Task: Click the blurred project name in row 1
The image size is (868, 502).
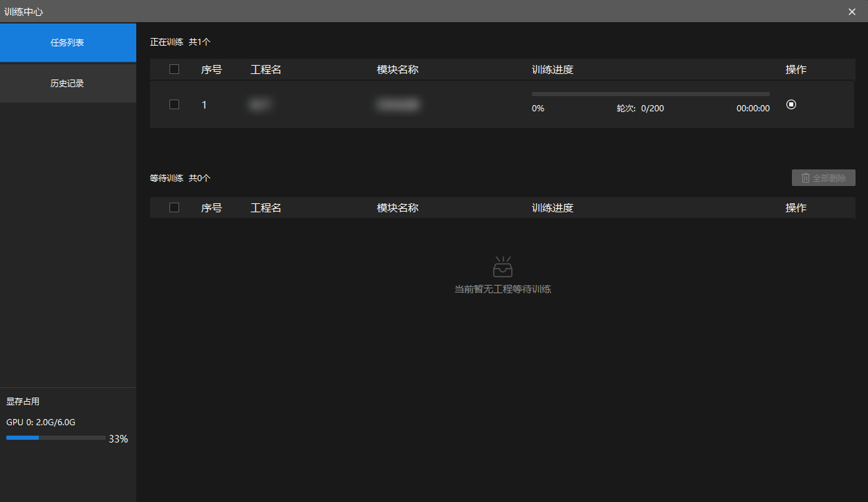Action: pyautogui.click(x=261, y=104)
